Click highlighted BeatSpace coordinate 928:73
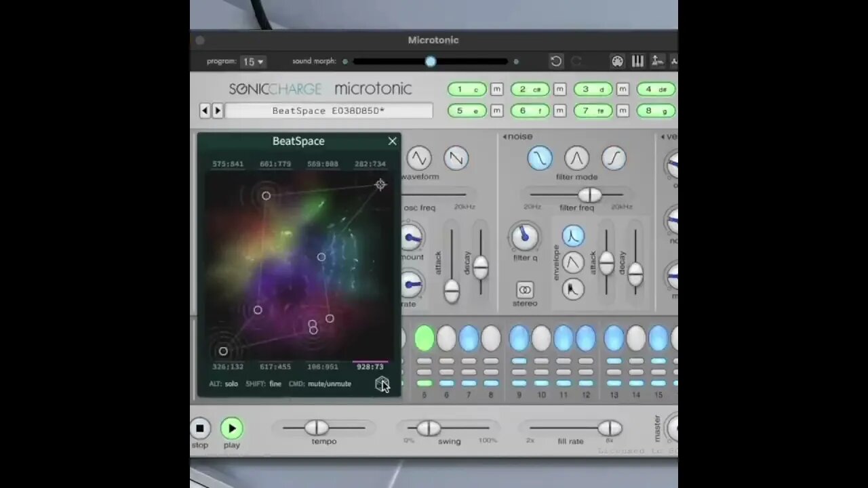Screen dimensions: 868x488 pos(370,367)
